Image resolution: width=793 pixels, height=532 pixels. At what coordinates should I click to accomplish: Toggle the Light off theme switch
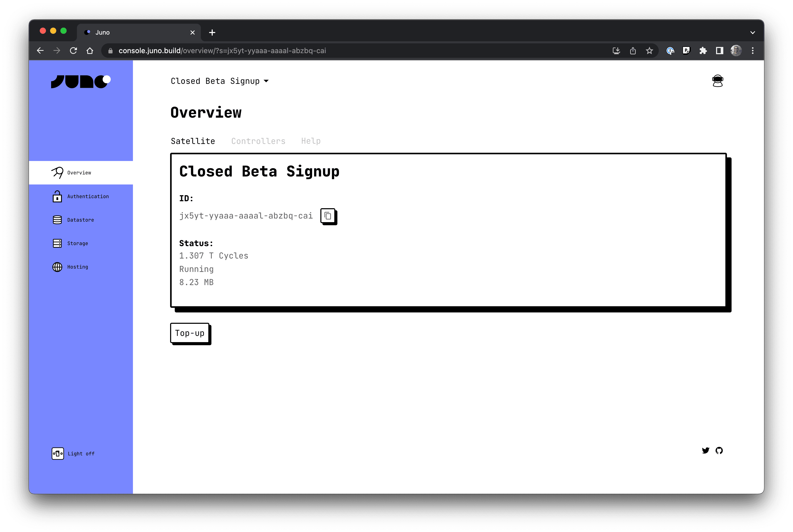coord(73,453)
